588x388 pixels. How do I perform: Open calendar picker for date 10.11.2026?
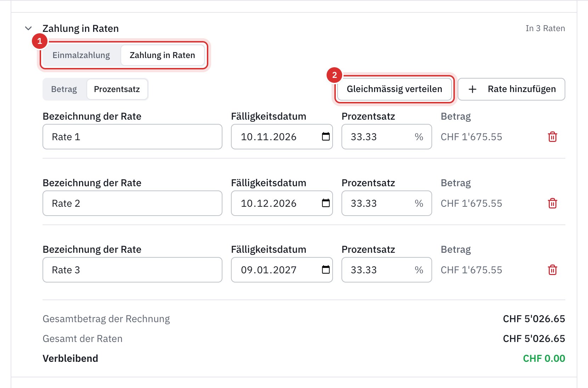326,136
